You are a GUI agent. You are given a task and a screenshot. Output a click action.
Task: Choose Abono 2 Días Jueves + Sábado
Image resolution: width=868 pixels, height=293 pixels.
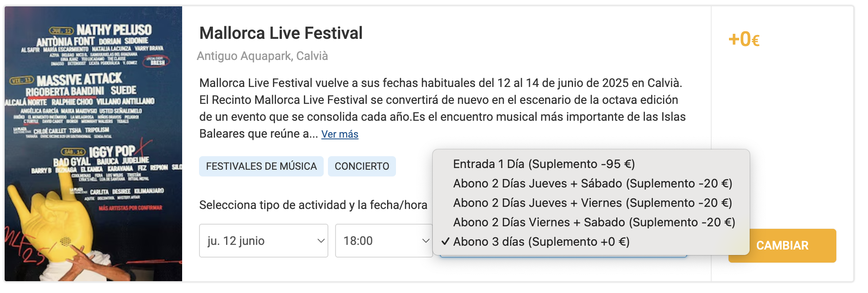tap(591, 183)
